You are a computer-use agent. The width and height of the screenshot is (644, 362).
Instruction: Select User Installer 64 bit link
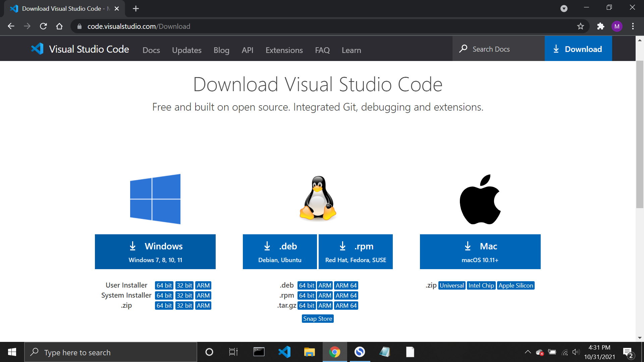point(164,286)
